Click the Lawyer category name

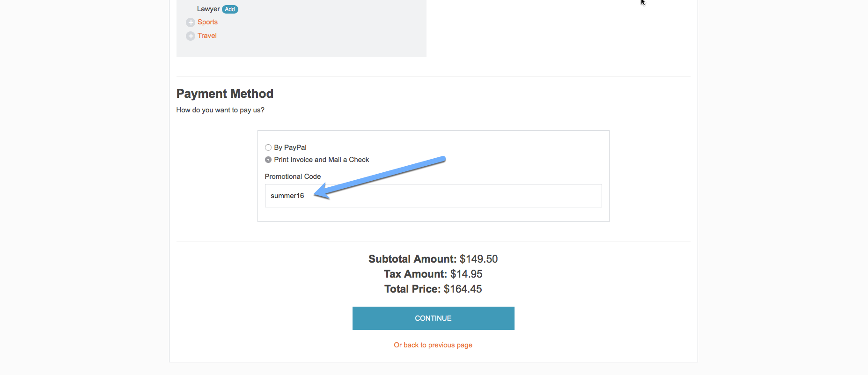208,9
